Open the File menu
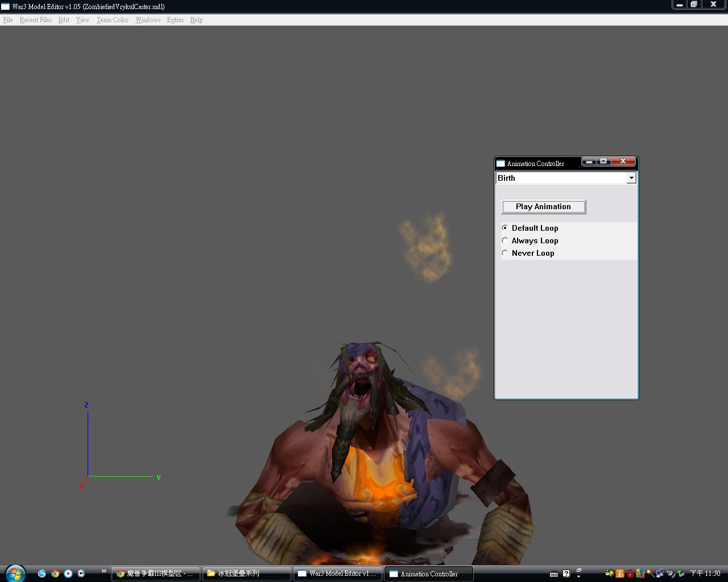728x582 pixels. (8, 20)
